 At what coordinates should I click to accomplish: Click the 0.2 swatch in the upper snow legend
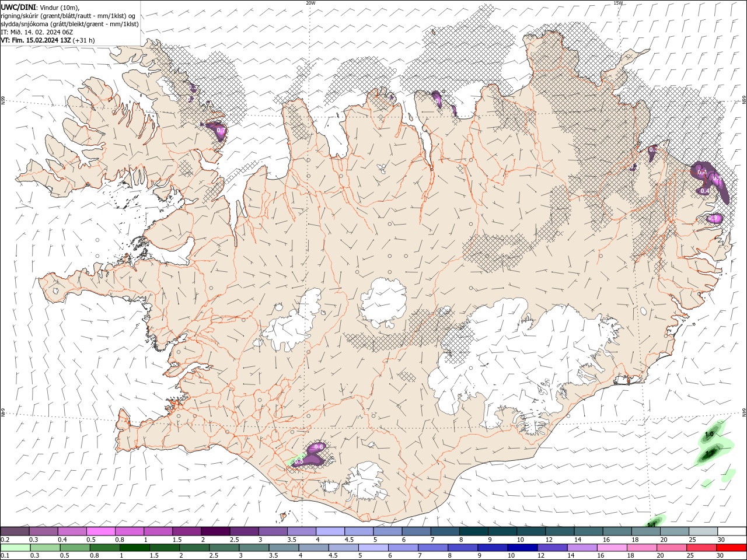[15, 531]
